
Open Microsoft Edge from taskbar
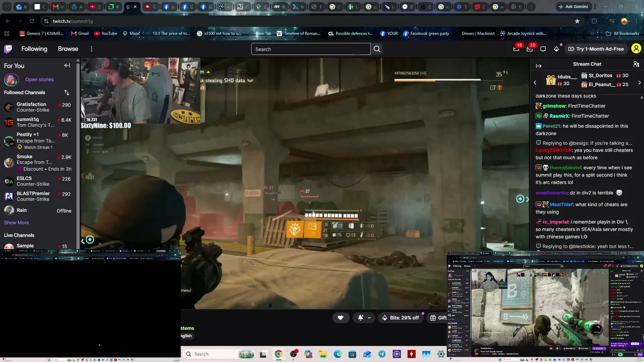337,354
